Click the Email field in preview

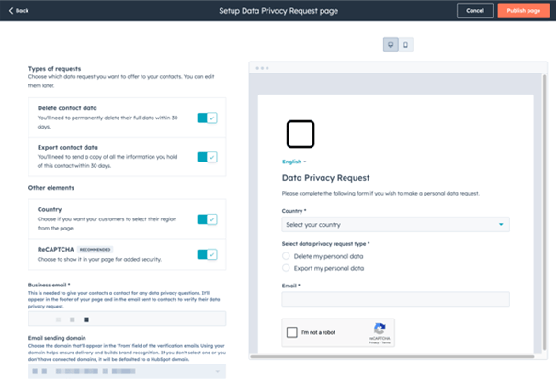pos(395,299)
